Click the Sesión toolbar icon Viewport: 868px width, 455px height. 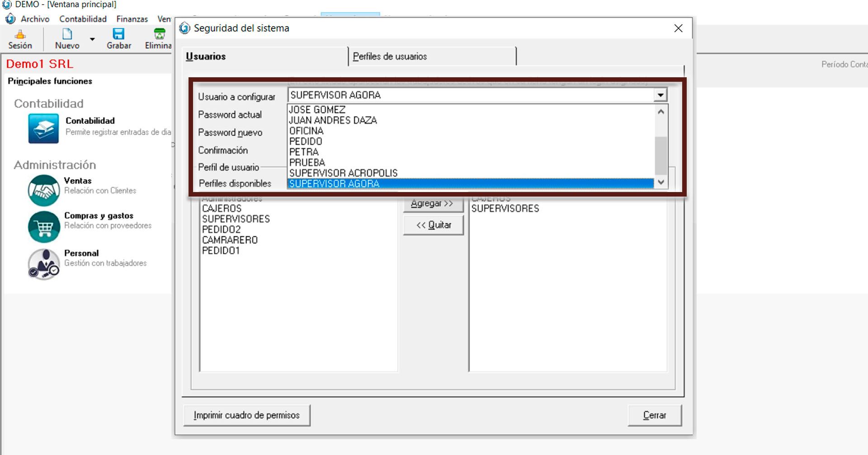click(x=20, y=35)
